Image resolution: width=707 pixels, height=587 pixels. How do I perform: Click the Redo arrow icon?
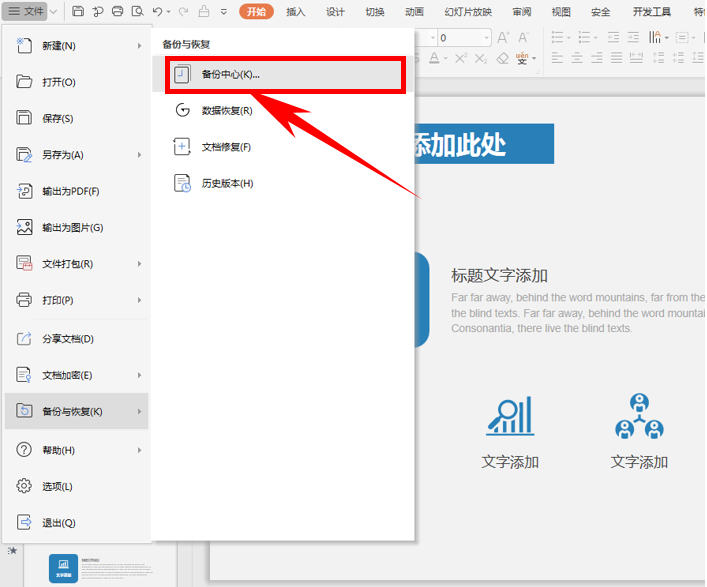(184, 11)
